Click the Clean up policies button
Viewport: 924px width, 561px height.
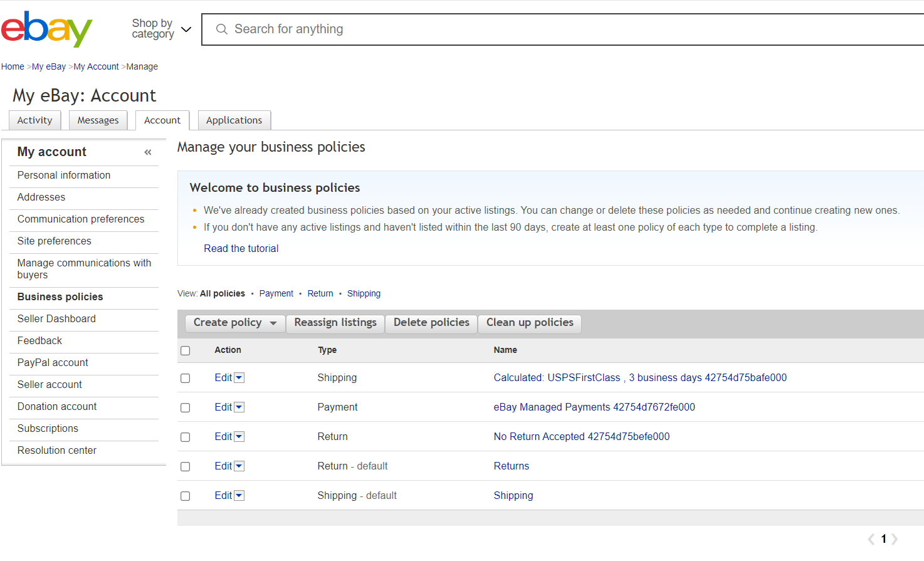point(529,323)
